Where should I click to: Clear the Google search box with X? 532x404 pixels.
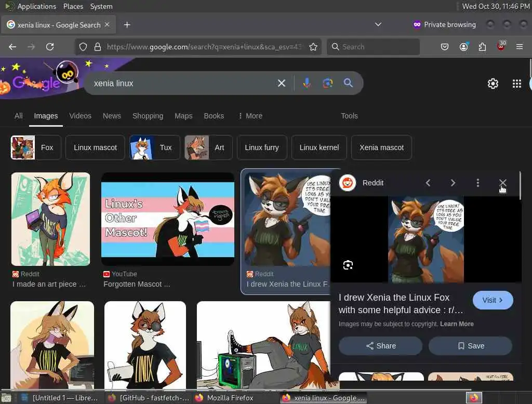281,83
